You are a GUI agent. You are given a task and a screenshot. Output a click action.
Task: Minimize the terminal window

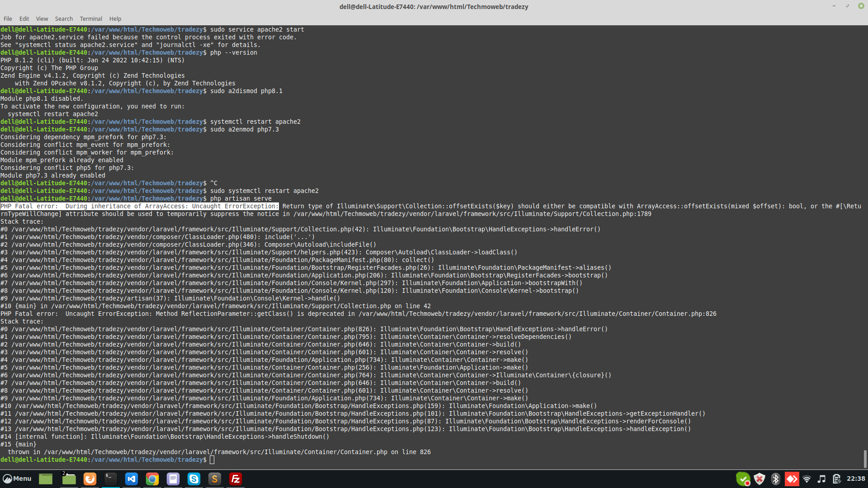pos(834,6)
